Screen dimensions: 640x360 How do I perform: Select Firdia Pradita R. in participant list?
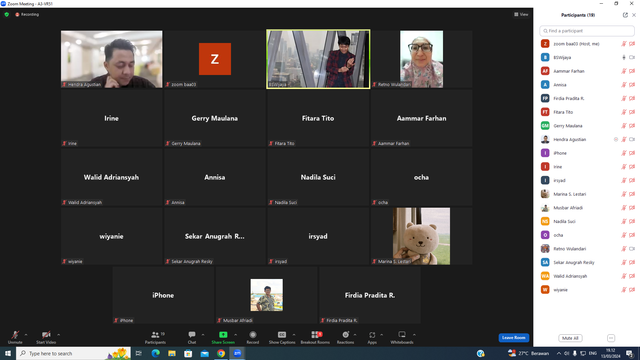(587, 98)
